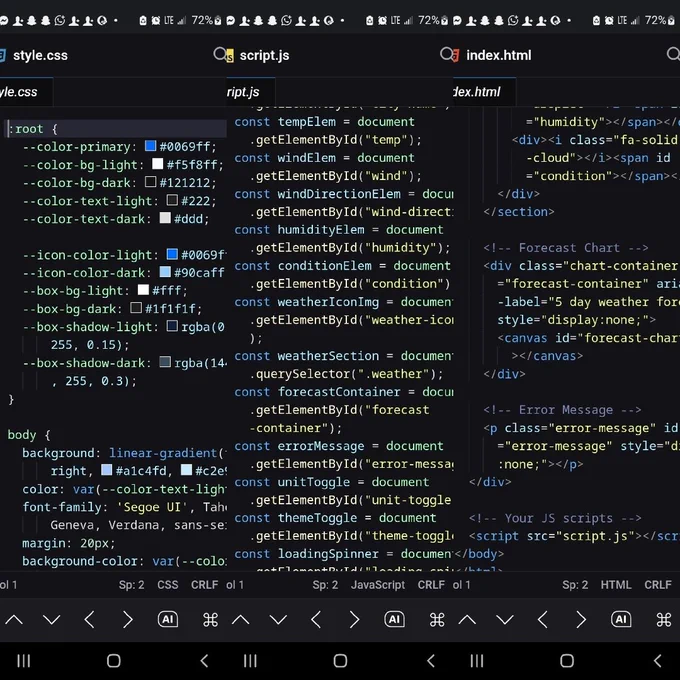Open color picker for #a1c4fd gradient swatch
The width and height of the screenshot is (680, 680).
(106, 469)
